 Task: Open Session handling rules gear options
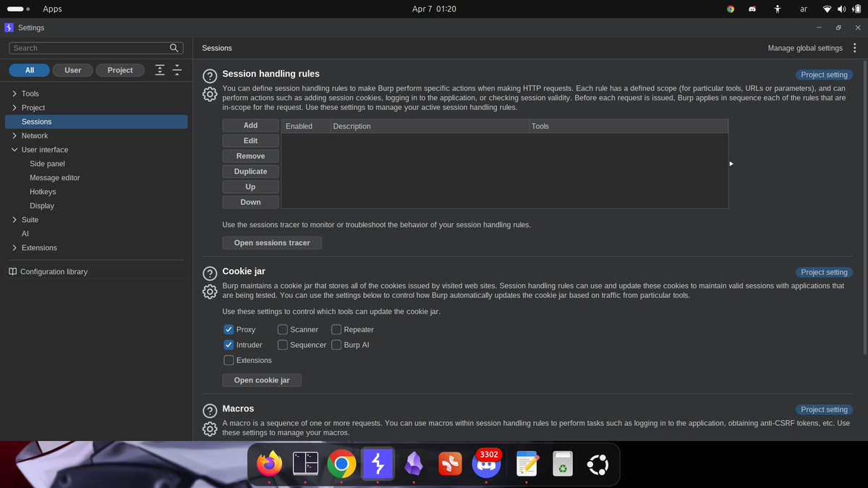(210, 95)
